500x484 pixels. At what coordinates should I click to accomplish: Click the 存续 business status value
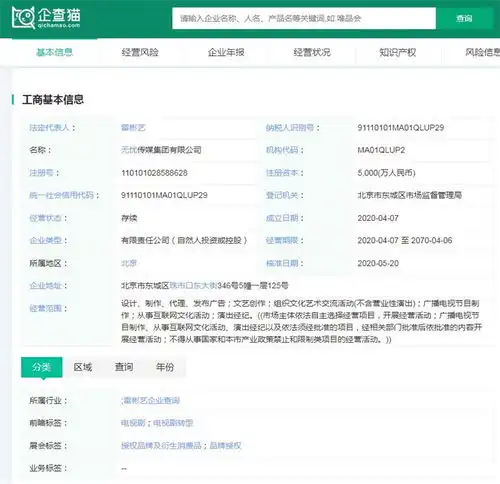coord(129,218)
